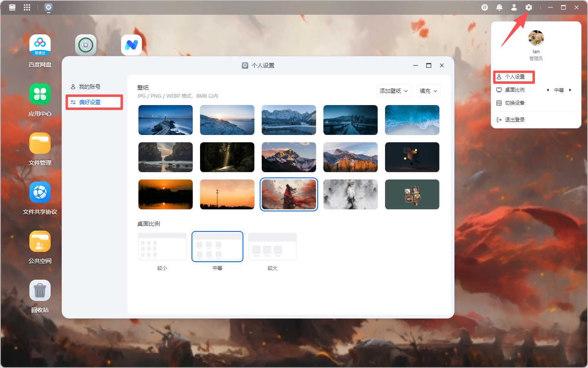Open the file sharing protocol (文件共享协议) icon
Screen dimensions: 588x368
pos(40,192)
